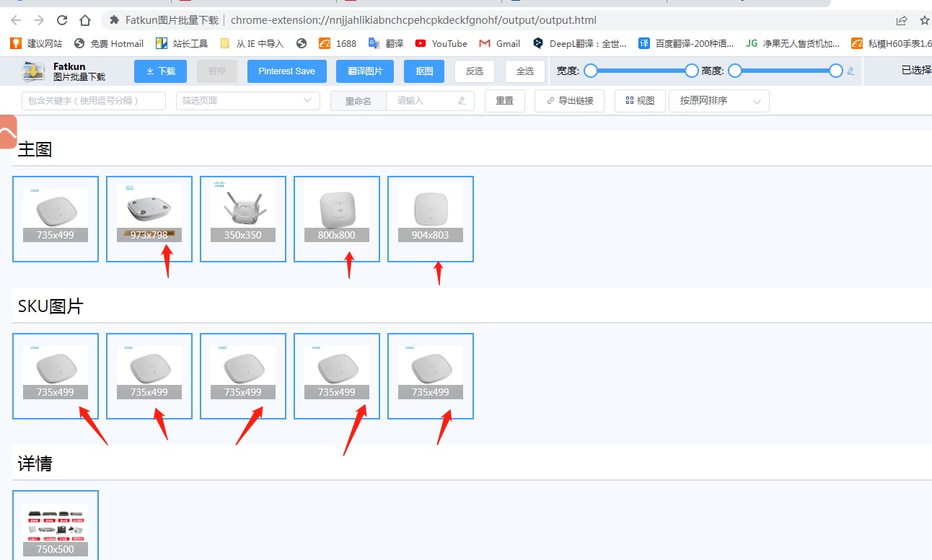The width and height of the screenshot is (932, 560).
Task: Bookmark this page with the star icon
Action: pos(924,20)
